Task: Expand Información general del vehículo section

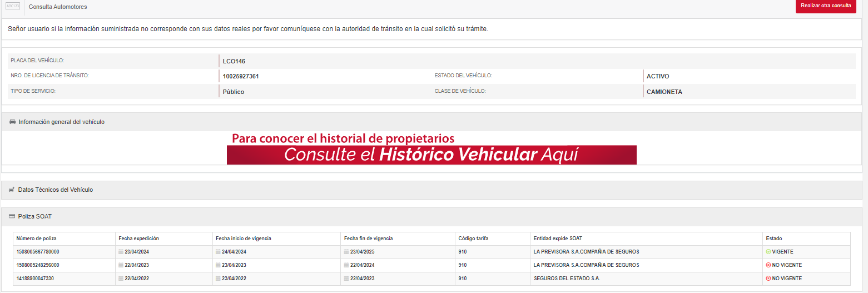Action: point(61,122)
